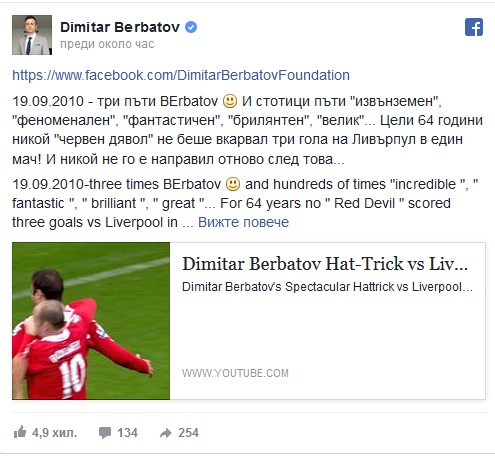Click the blue verified badge
The image size is (495, 456).
[191, 27]
